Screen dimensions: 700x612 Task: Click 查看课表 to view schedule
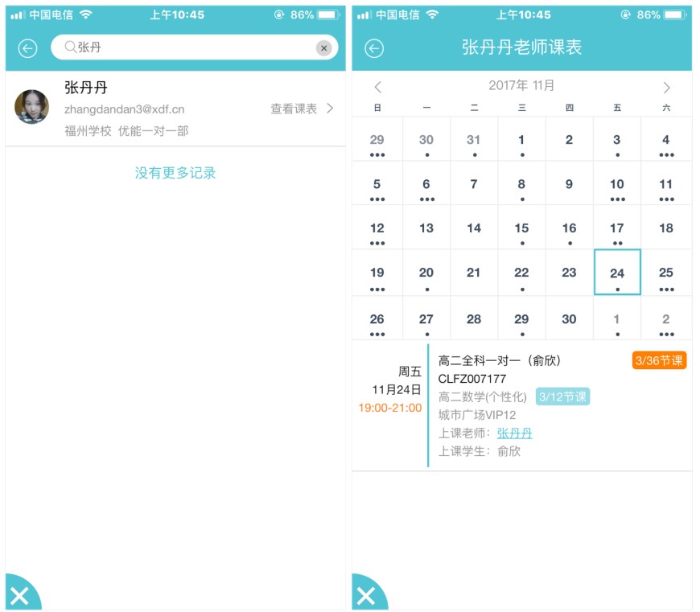pos(294,109)
